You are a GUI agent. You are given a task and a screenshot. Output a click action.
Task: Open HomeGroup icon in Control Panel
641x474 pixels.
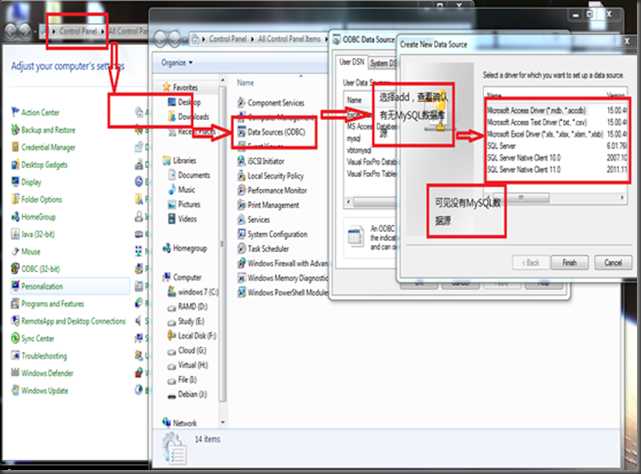pos(16,216)
